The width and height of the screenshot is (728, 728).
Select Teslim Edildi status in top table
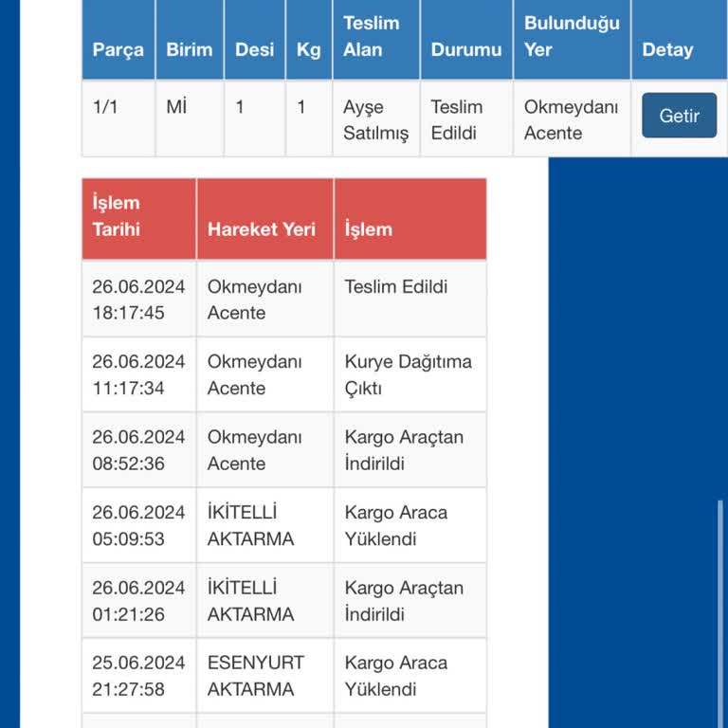click(x=456, y=119)
